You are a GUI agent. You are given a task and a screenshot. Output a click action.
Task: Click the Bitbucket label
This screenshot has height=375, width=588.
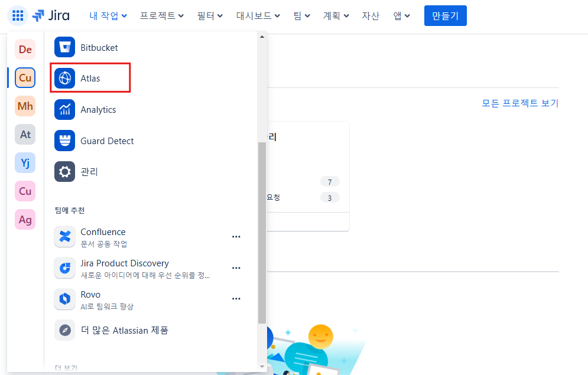[x=99, y=48]
